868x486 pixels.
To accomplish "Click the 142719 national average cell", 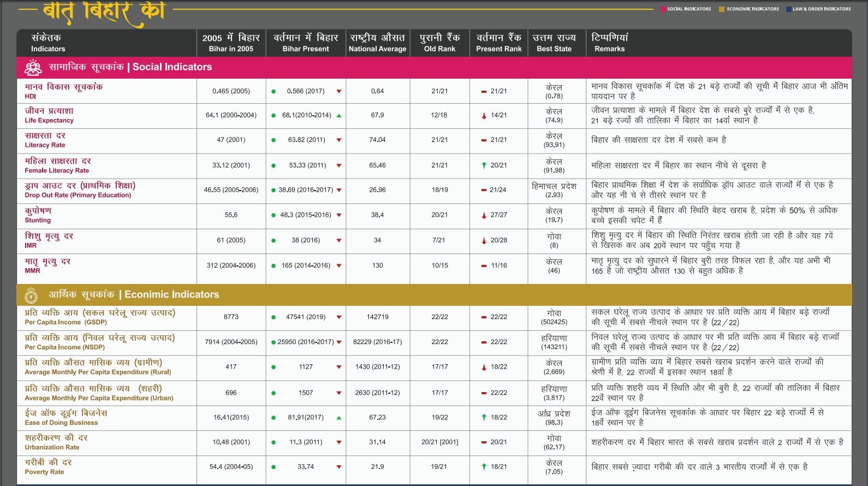I will click(x=377, y=317).
